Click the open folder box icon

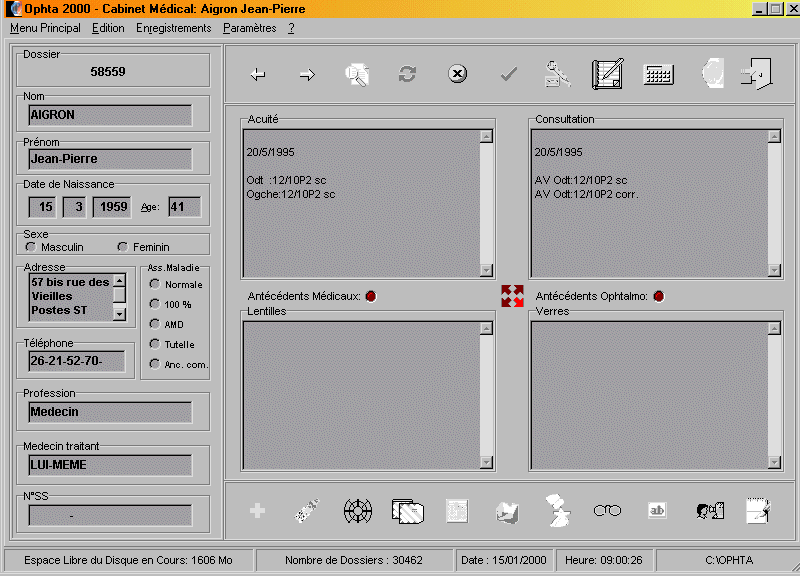pyautogui.click(x=508, y=512)
